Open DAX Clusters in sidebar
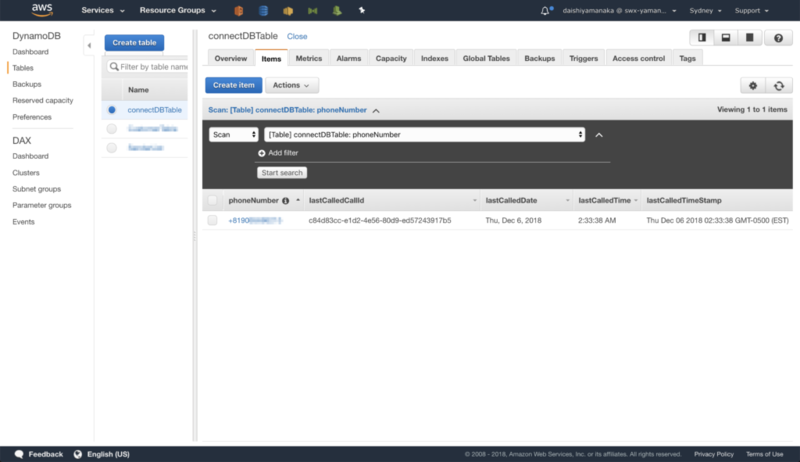 [26, 173]
